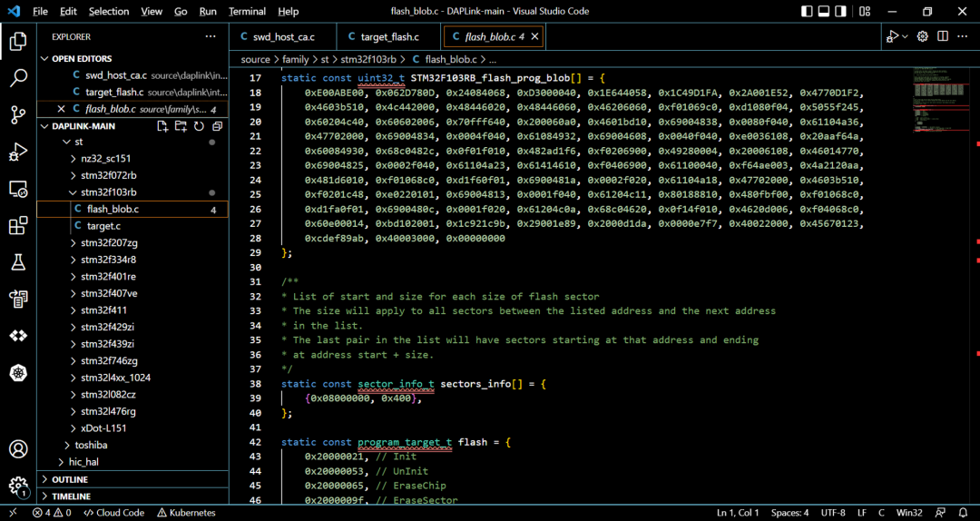Open the Selection menu
Viewport: 980px width, 521px height.
tap(110, 11)
